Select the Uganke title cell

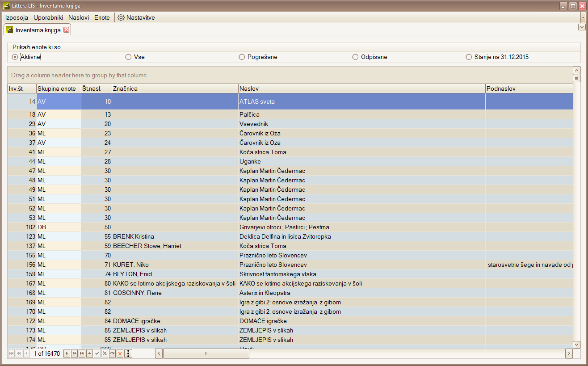click(x=362, y=161)
